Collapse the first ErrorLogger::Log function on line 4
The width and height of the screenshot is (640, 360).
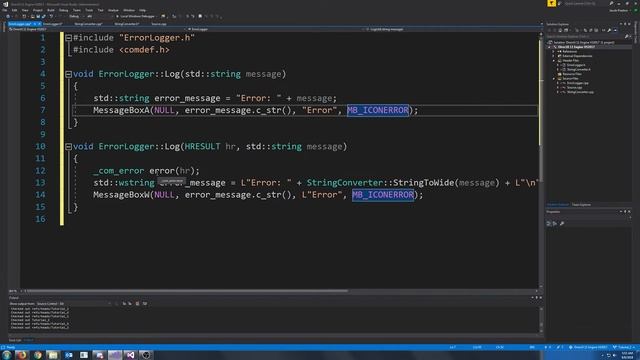[69, 74]
